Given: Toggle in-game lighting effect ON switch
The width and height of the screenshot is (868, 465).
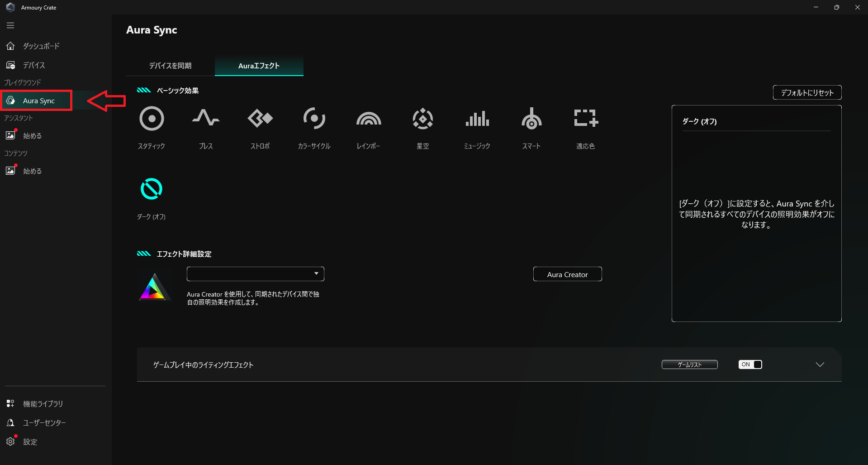Looking at the screenshot, I should pyautogui.click(x=750, y=364).
